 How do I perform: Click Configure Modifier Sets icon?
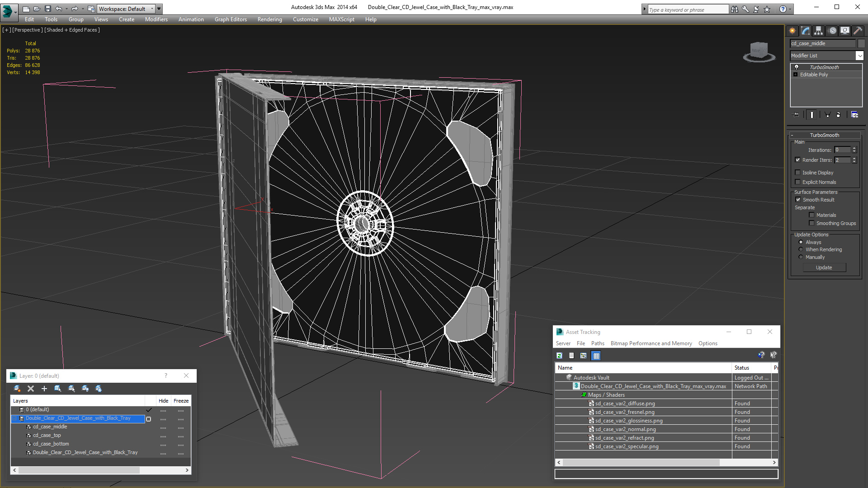click(x=854, y=115)
